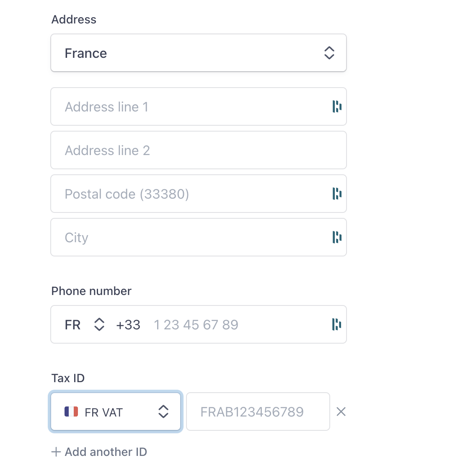Click the phone number input placeholder 1 23 45 67 89
The height and width of the screenshot is (471, 476).
tap(196, 325)
